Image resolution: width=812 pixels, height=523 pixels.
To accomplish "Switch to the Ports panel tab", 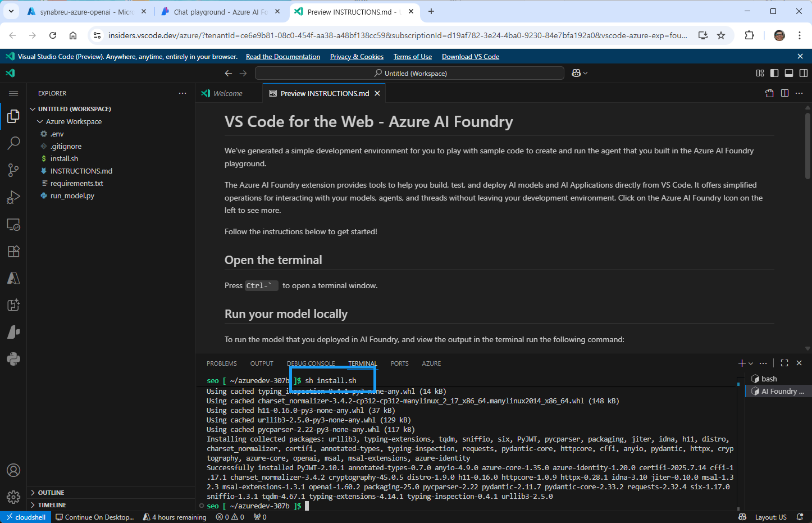I will pyautogui.click(x=399, y=363).
